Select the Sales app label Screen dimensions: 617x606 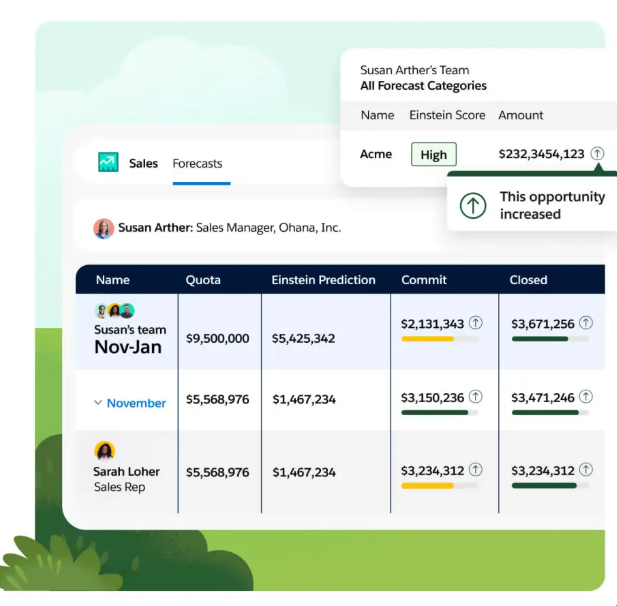[x=143, y=163]
